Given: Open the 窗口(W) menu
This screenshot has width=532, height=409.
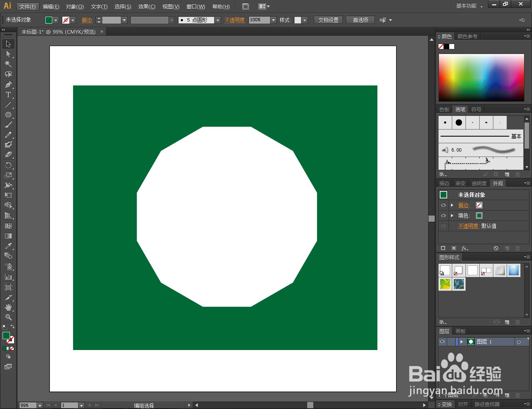Looking at the screenshot, I should point(196,7).
